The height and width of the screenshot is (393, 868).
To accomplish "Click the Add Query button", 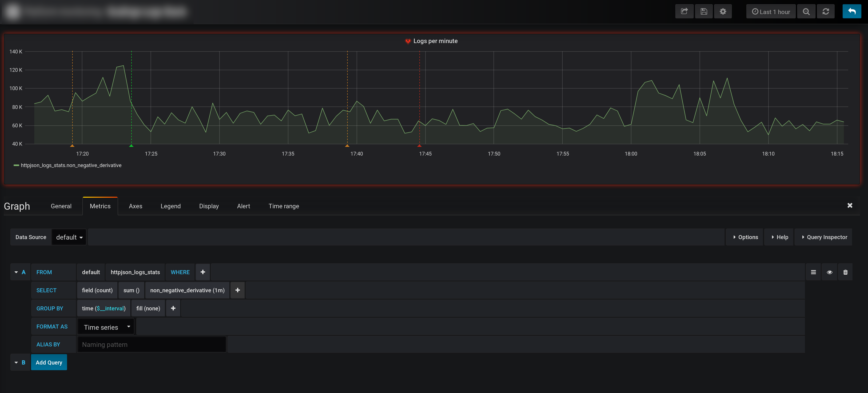I will [x=49, y=362].
